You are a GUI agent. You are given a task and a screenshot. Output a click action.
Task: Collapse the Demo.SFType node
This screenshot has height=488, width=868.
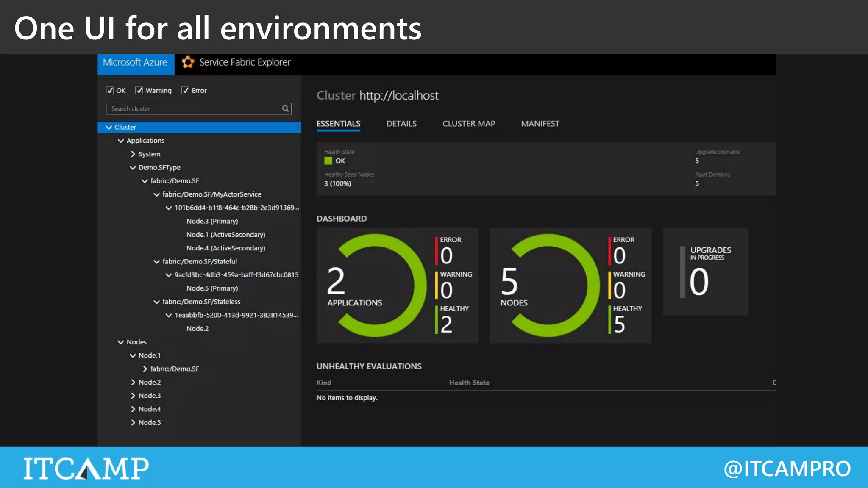tap(133, 168)
